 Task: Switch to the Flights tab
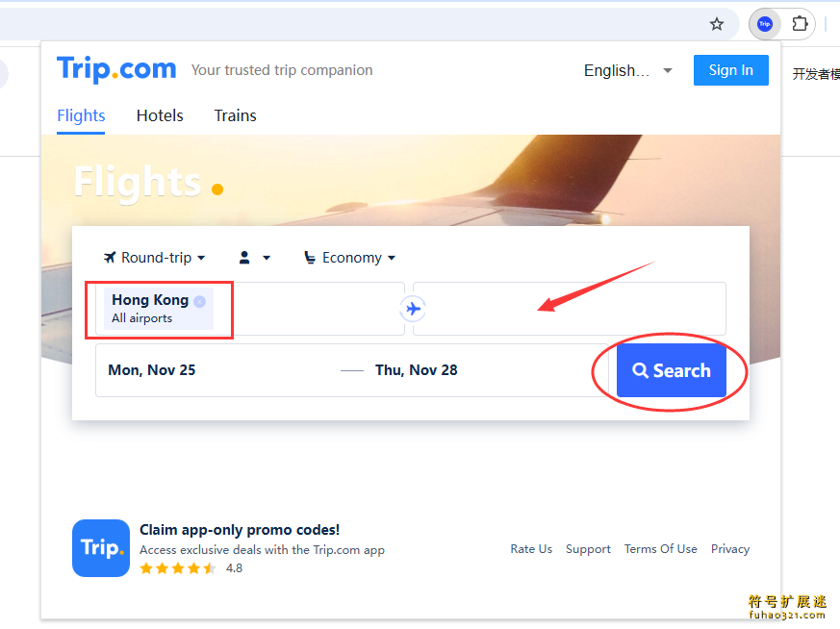tap(81, 116)
